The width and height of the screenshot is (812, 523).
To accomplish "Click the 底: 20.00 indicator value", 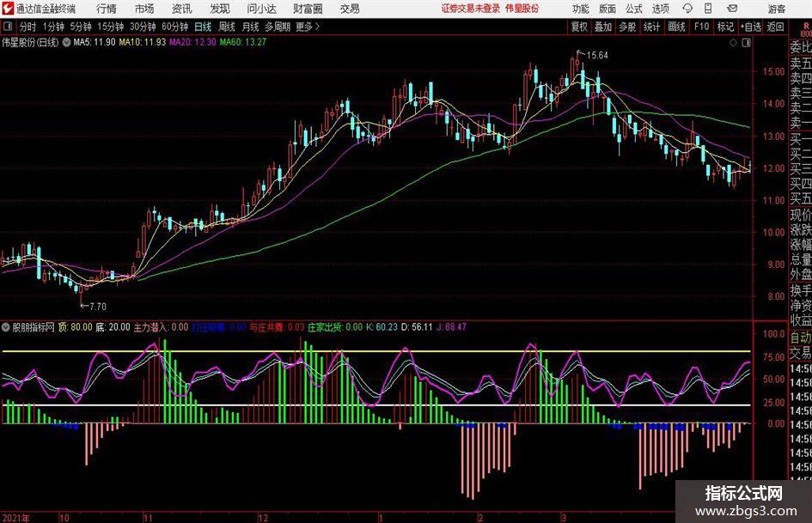I will (113, 327).
